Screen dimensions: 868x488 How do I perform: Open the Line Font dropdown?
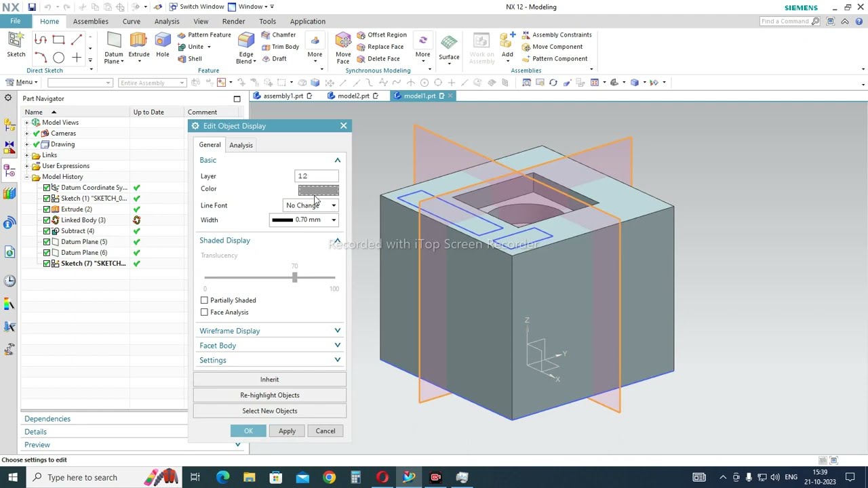[x=311, y=205]
